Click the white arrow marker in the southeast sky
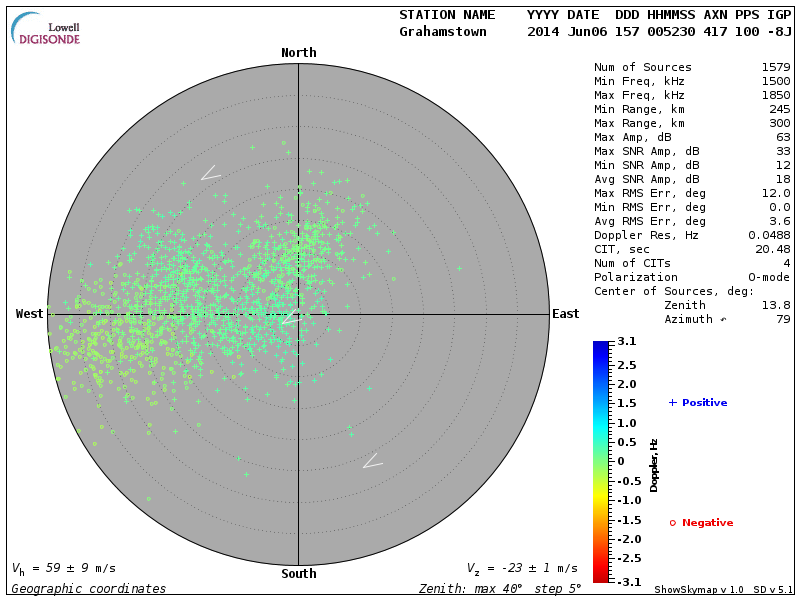The width and height of the screenshot is (800, 600). (372, 461)
